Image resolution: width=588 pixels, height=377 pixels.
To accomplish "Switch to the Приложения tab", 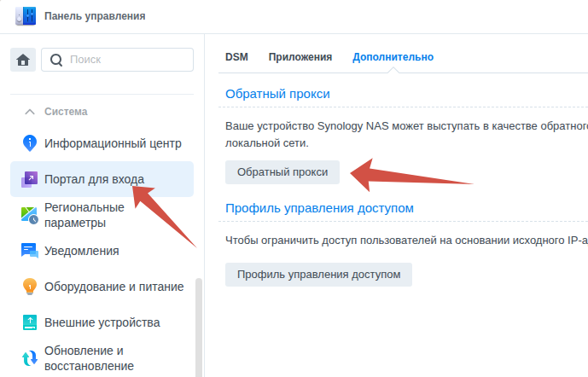I will tap(300, 57).
